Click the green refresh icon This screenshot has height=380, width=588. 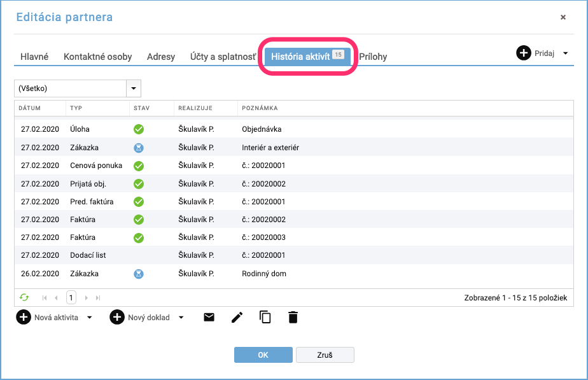[x=24, y=297]
